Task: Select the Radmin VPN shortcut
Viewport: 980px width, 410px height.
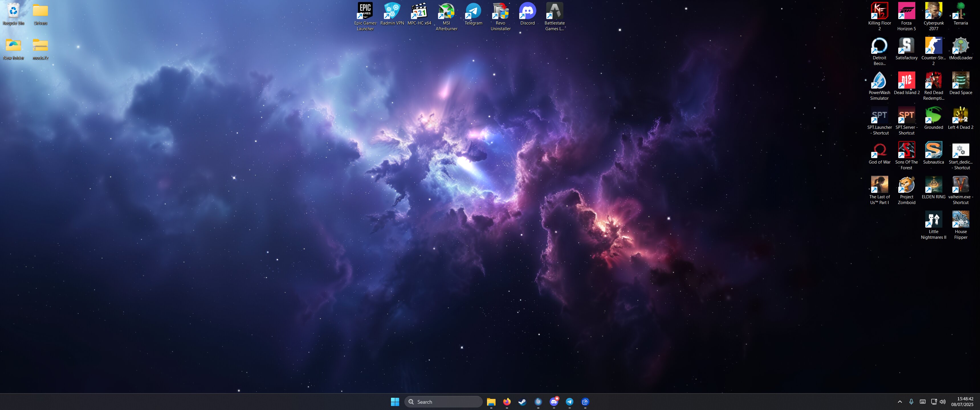Action: (x=392, y=14)
